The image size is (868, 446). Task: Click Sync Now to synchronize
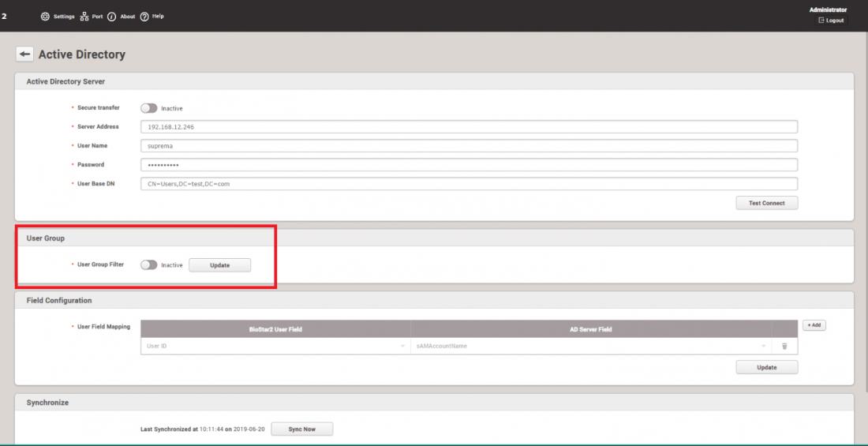[301, 429]
